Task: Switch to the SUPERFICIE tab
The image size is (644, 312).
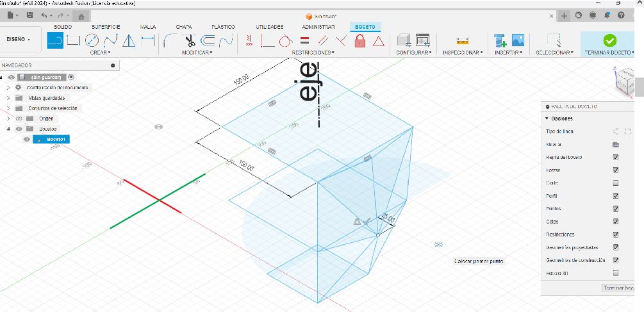Action: click(x=106, y=27)
